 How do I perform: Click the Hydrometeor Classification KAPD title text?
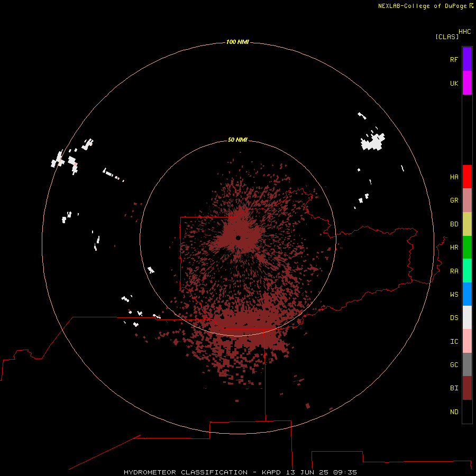(240, 472)
